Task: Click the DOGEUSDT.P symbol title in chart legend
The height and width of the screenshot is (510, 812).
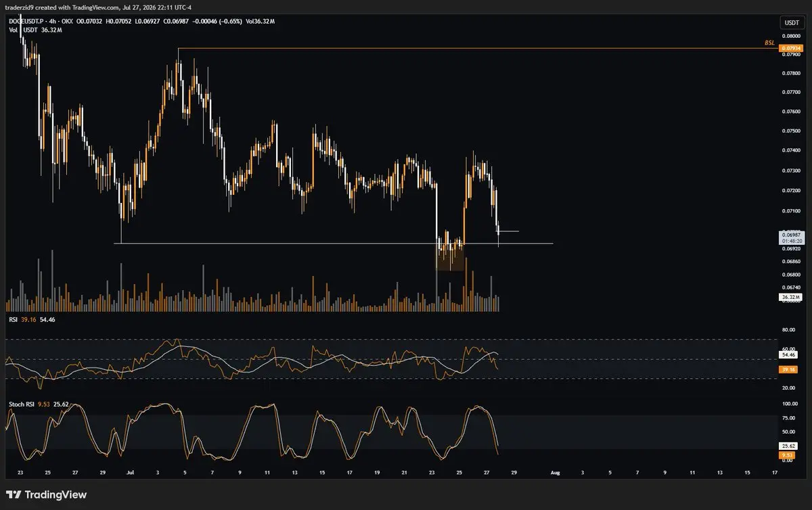Action: point(25,22)
